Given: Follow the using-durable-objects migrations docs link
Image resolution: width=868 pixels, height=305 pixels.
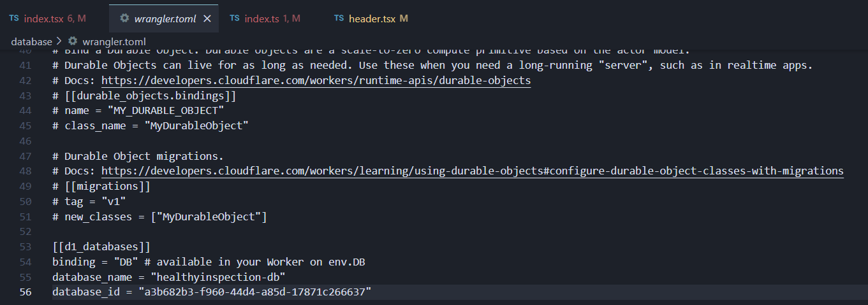Looking at the screenshot, I should tap(472, 171).
